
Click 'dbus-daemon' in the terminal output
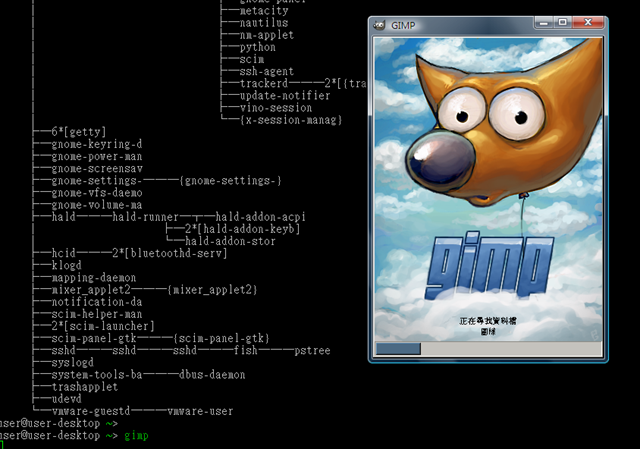[x=212, y=375]
